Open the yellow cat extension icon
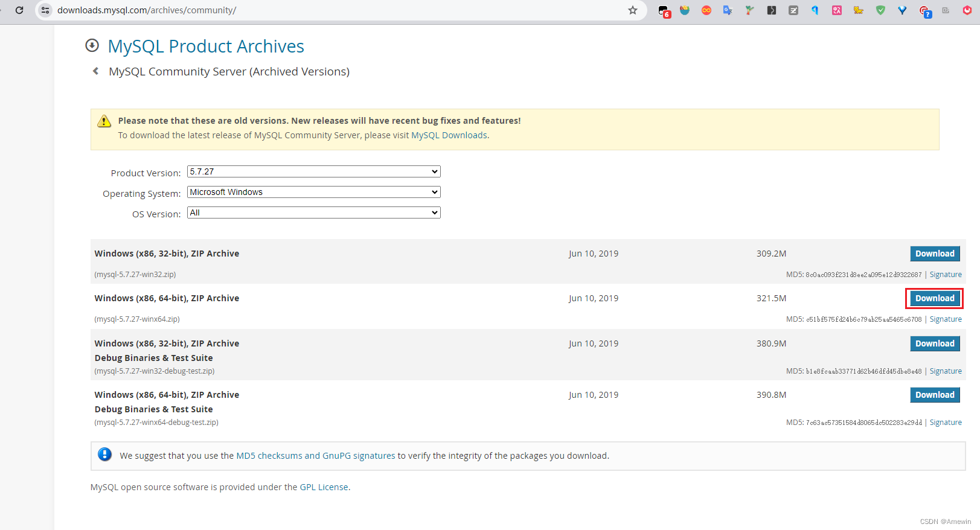The width and height of the screenshot is (980, 530). 859,10
